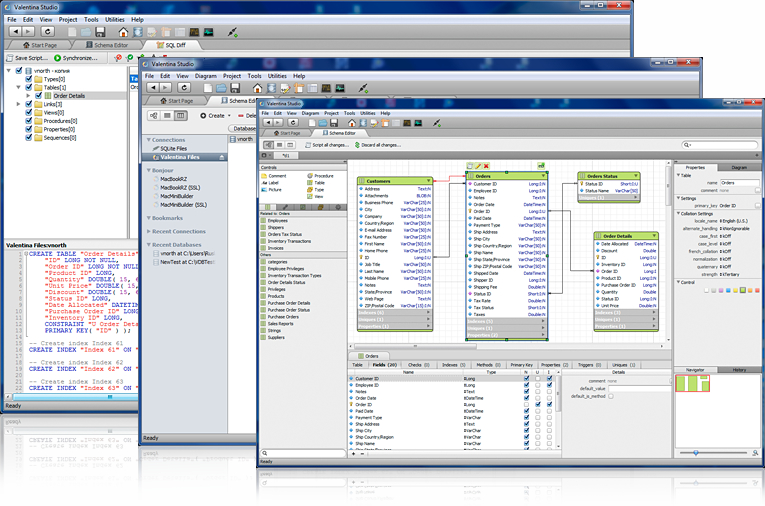Toggle the vnorth root checkbox in SQL Diff tree

tap(19, 71)
